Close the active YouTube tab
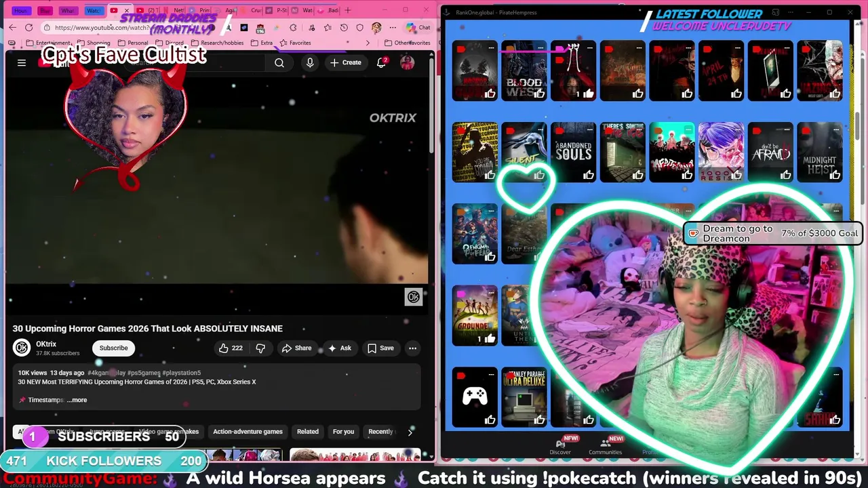 [126, 10]
